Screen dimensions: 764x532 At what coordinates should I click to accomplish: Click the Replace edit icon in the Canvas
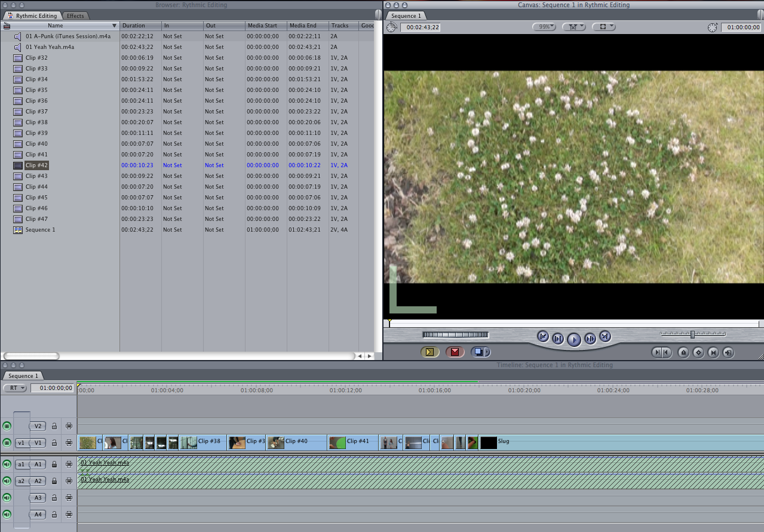[480, 352]
